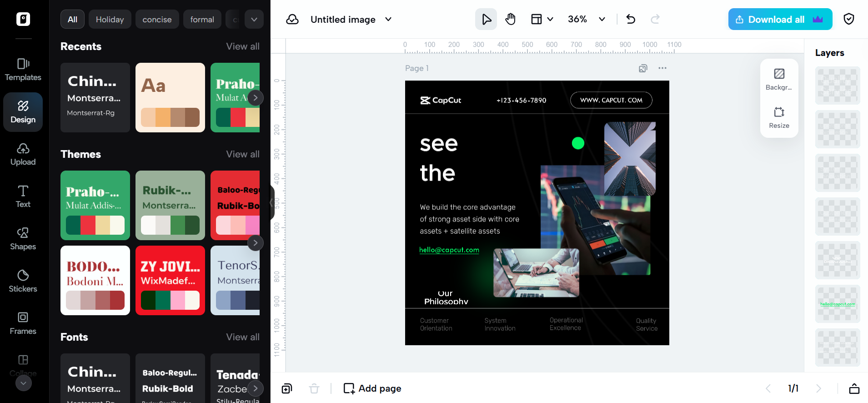Select the pointer selection tool
The height and width of the screenshot is (403, 868).
coord(486,19)
